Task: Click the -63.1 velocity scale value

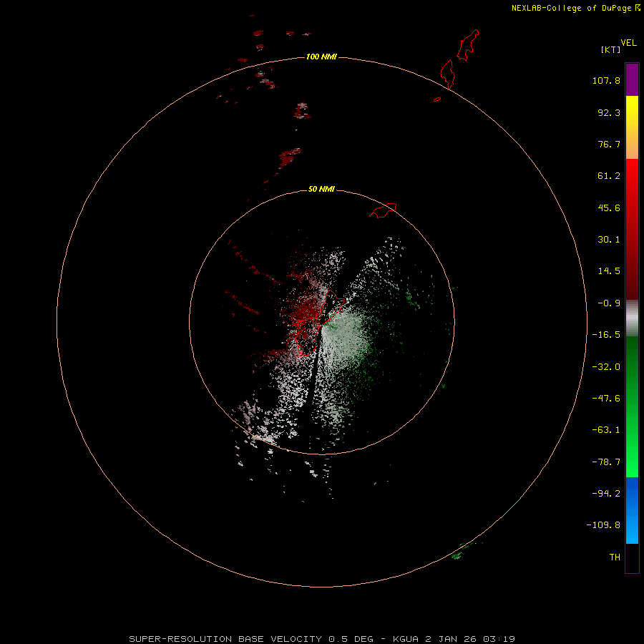Action: point(606,430)
